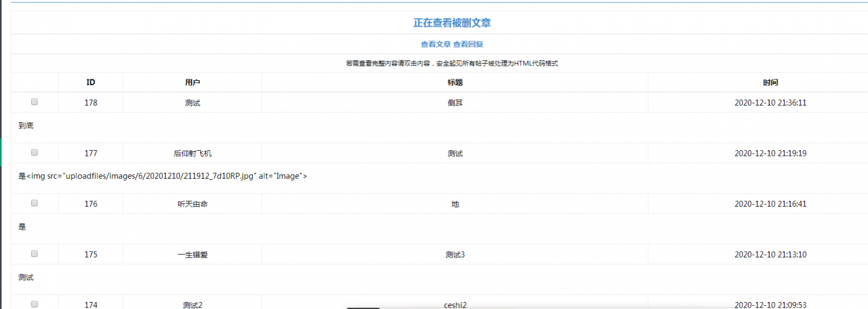The image size is (868, 309).
Task: Click user 测试 in row 178
Action: 193,102
